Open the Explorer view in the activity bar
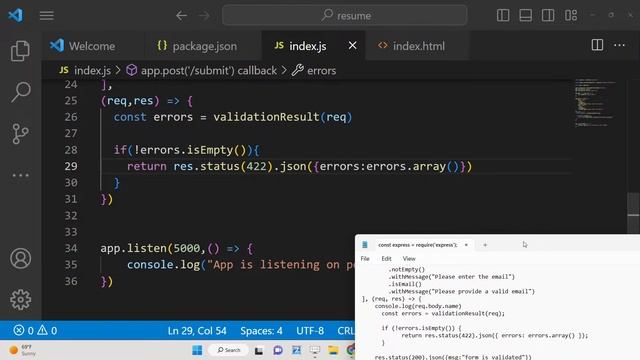 click(20, 51)
